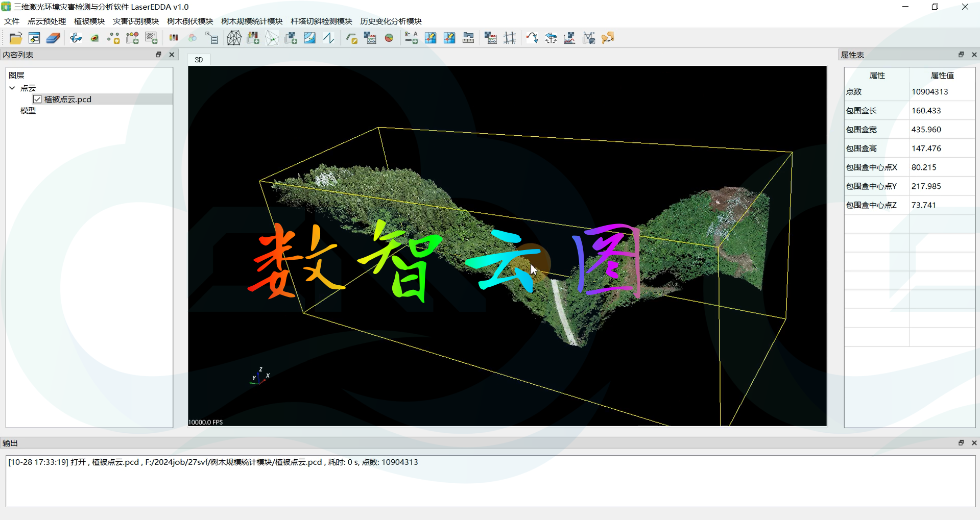Click the pie chart toolbar icon

389,38
